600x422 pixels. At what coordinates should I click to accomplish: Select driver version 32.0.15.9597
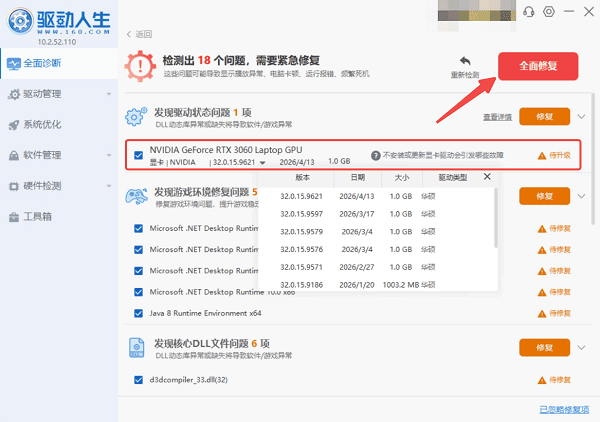click(378, 214)
